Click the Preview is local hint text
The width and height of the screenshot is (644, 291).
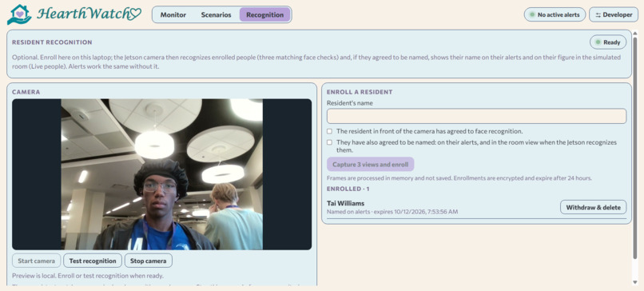87,276
